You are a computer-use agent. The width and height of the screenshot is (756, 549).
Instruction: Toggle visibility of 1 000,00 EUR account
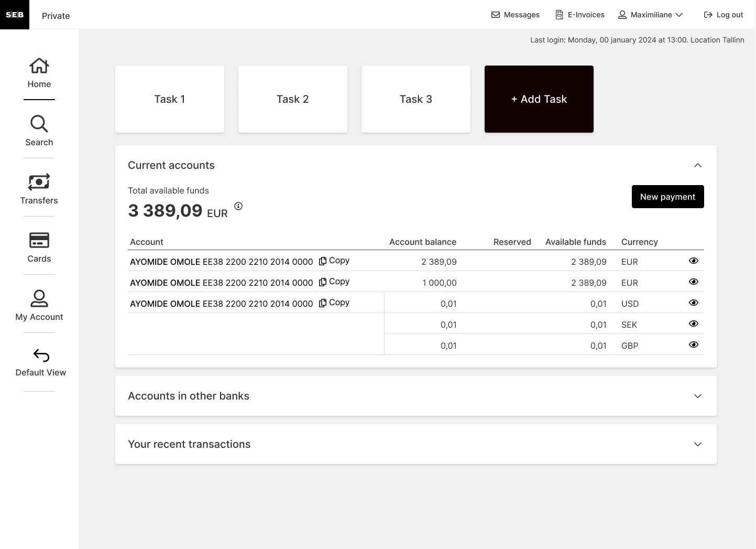click(694, 282)
